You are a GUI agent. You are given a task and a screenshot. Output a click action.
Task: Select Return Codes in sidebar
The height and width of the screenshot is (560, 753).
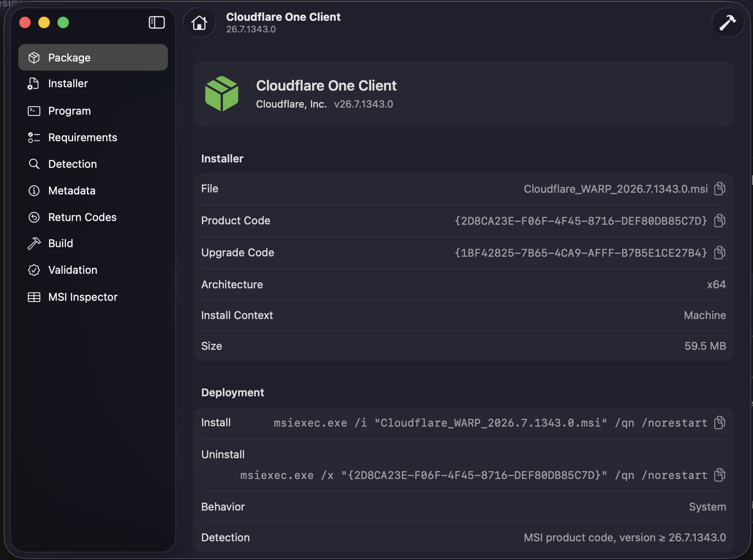[82, 217]
